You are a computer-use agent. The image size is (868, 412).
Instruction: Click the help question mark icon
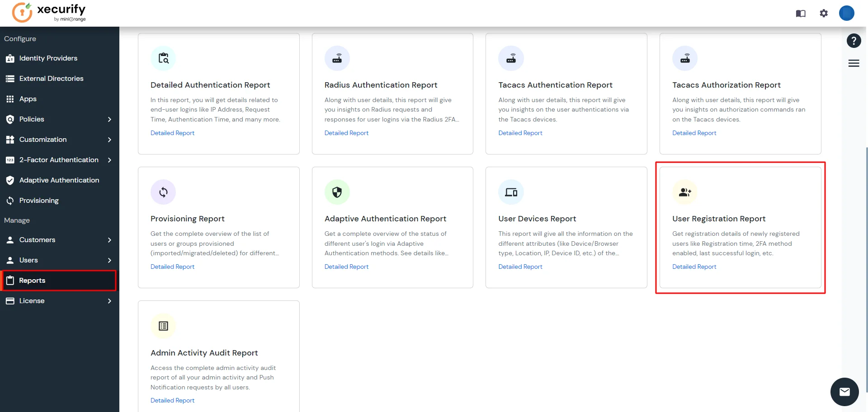click(854, 40)
